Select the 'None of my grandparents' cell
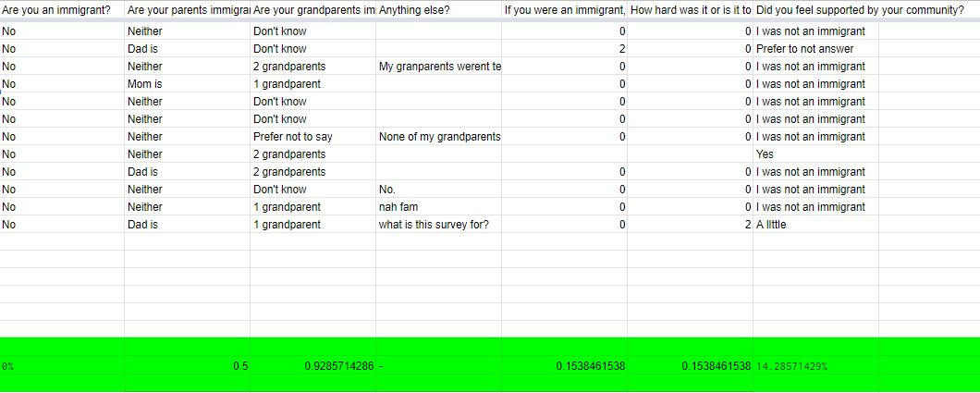 [438, 136]
